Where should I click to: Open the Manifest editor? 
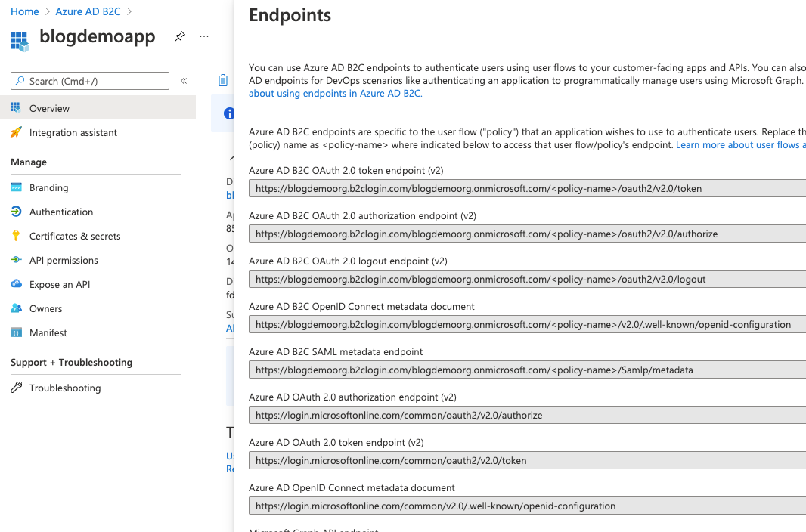click(x=48, y=332)
